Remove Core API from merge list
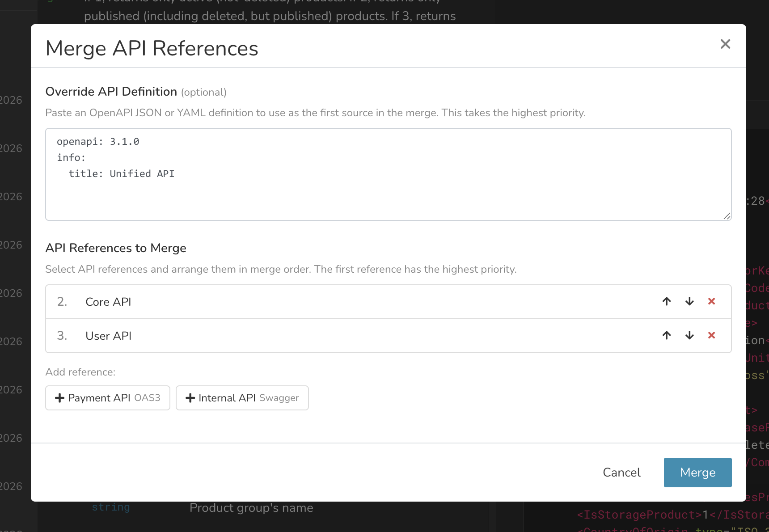This screenshot has width=769, height=532. (712, 301)
